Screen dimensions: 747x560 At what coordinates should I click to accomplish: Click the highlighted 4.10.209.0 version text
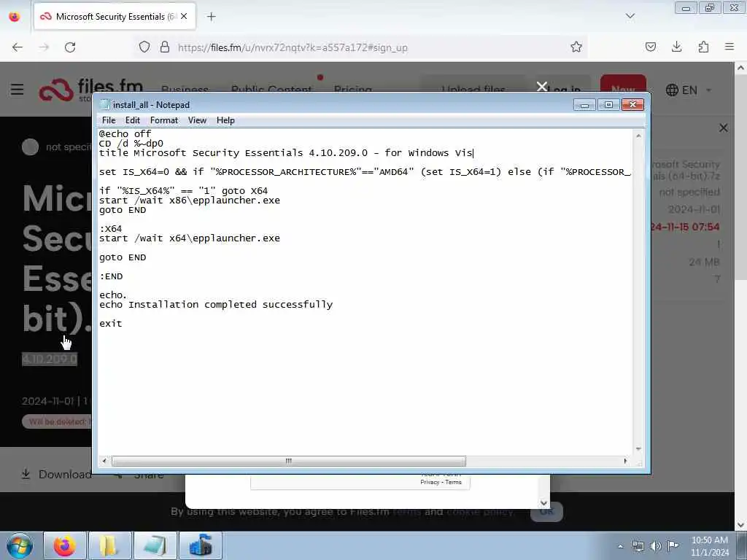coord(50,359)
